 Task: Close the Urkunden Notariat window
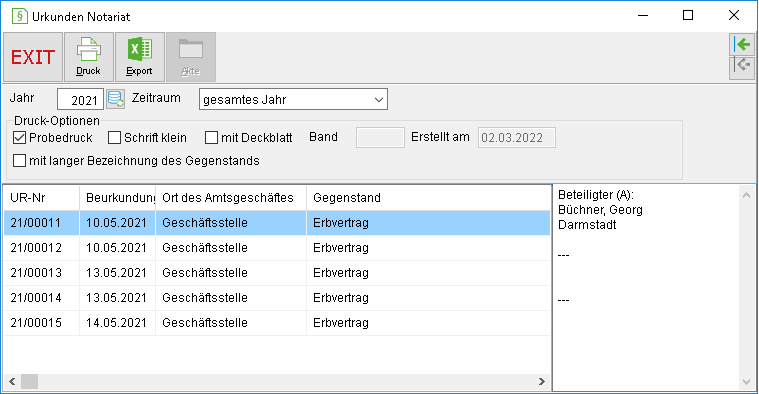pyautogui.click(x=734, y=15)
